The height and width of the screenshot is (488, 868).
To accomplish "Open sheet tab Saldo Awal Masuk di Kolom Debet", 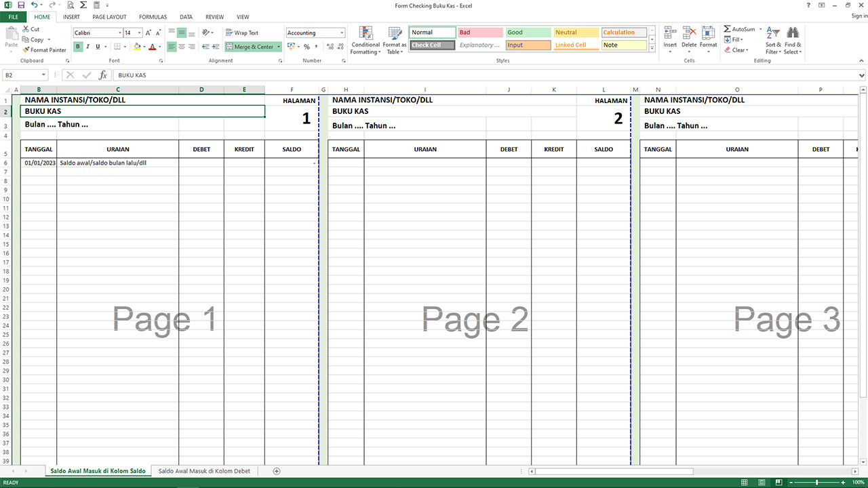I will pyautogui.click(x=204, y=471).
